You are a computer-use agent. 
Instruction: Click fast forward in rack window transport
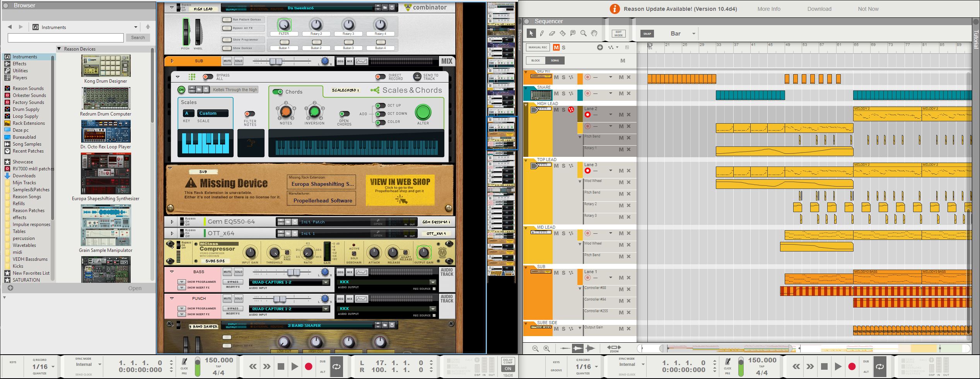pyautogui.click(x=267, y=366)
